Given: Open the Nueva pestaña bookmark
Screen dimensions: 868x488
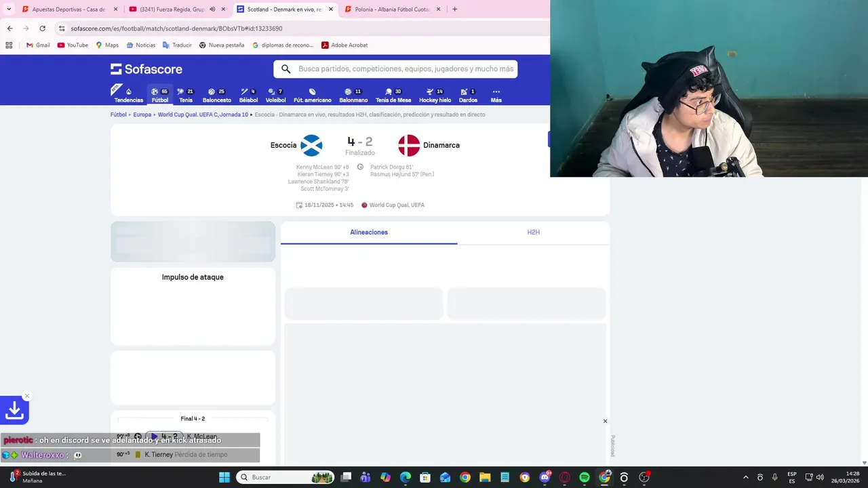Looking at the screenshot, I should 222,45.
